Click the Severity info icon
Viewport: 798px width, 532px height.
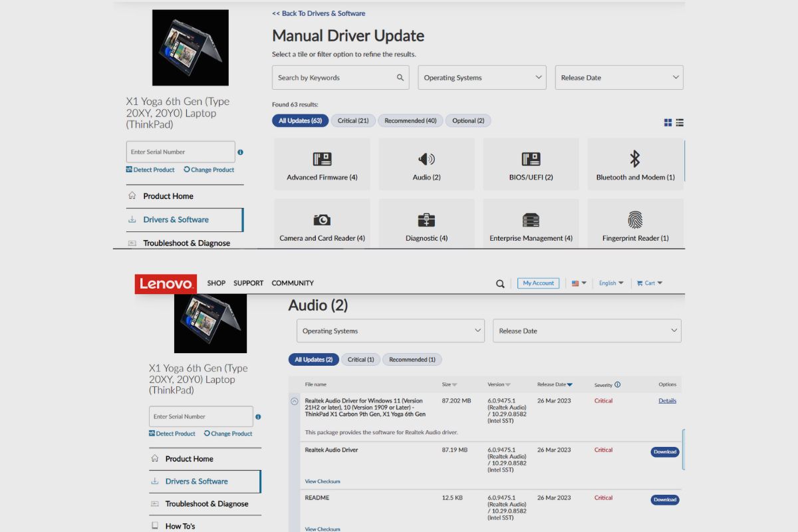[618, 384]
